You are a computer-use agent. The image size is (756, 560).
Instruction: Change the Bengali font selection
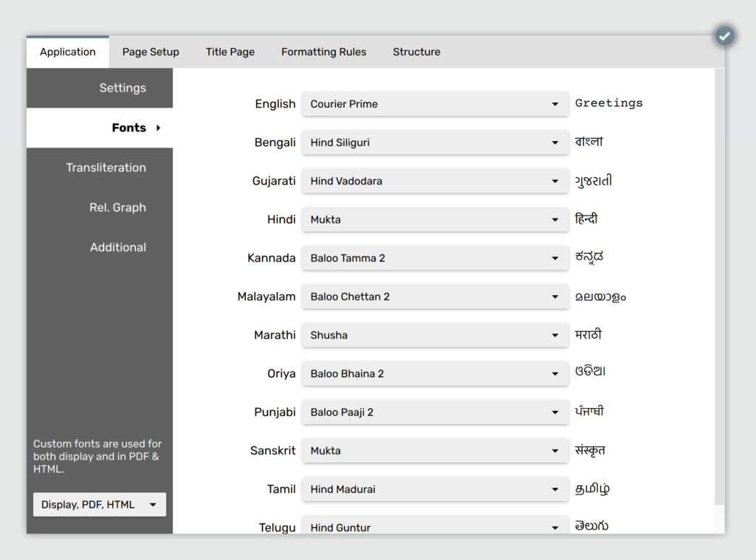coord(435,142)
